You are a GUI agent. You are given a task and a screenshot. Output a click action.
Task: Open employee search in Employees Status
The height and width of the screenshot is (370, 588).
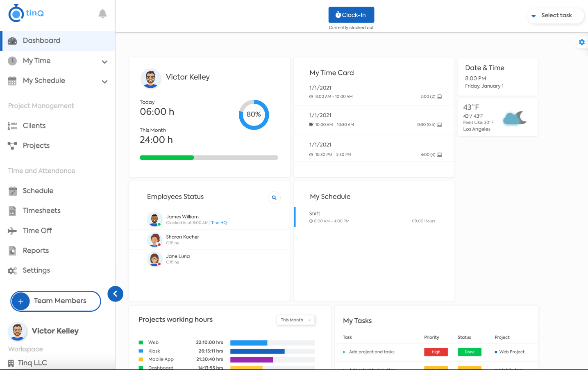(x=274, y=198)
